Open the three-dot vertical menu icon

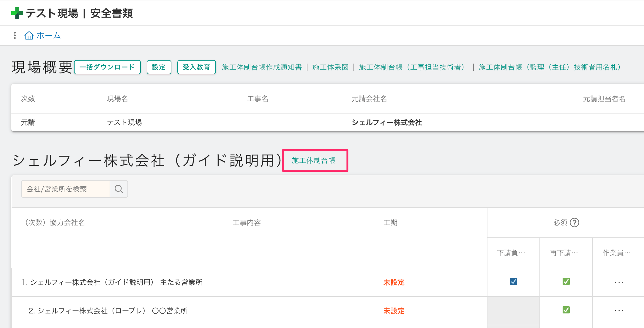click(x=15, y=35)
